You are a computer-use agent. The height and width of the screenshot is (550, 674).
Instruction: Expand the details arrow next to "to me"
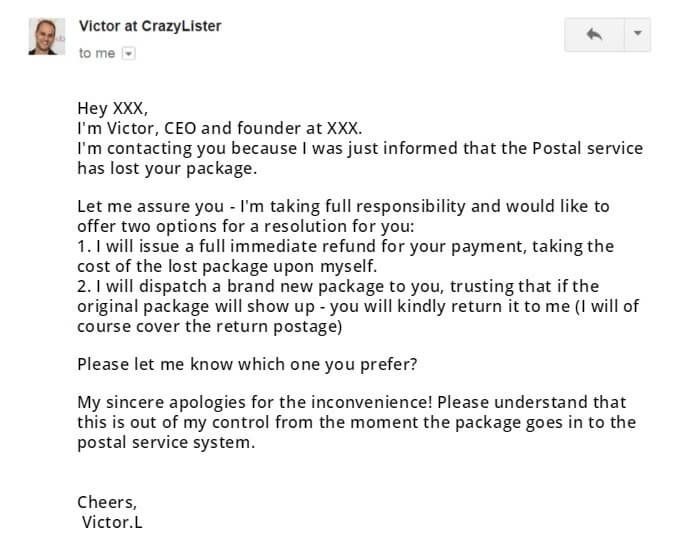[x=129, y=53]
